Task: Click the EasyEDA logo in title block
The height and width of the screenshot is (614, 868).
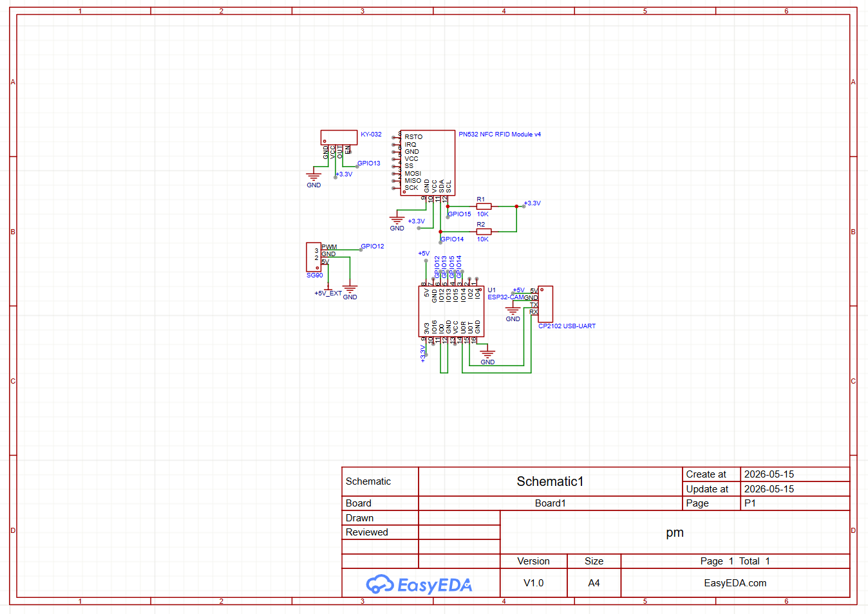Action: point(419,584)
